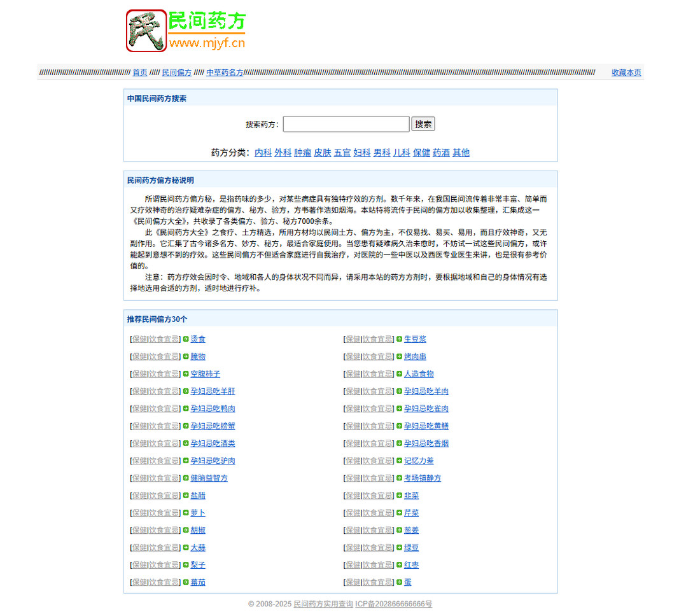Switch to the 中草药名方 section
This screenshot has height=614, width=700.
(224, 72)
